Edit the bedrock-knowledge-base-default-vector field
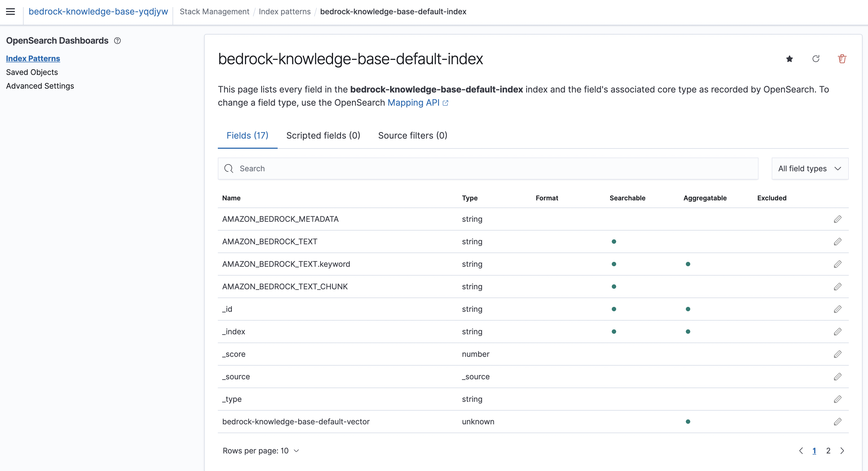Viewport: 868px width, 471px height. 837,421
